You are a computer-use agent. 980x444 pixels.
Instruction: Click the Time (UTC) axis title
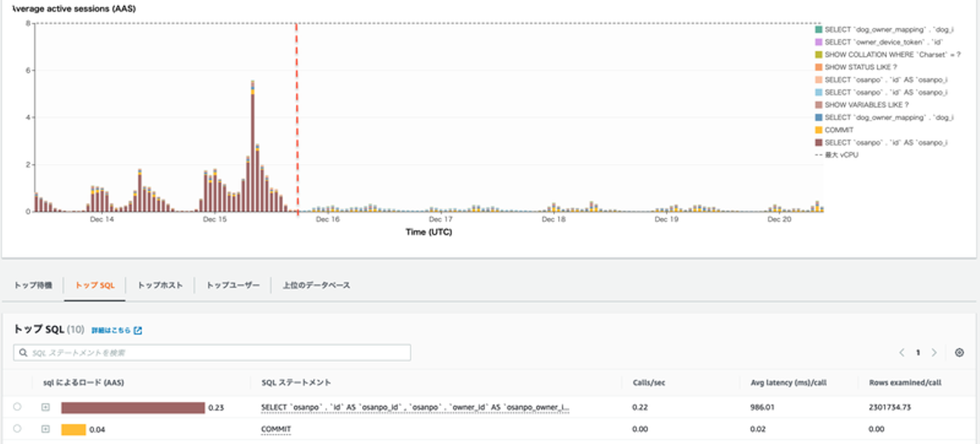coord(429,232)
